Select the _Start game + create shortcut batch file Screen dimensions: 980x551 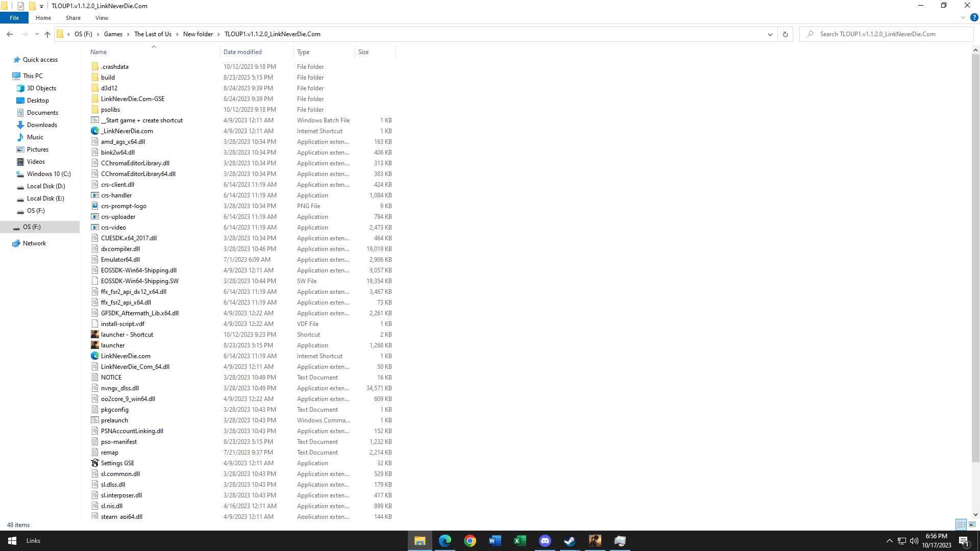[141, 120]
